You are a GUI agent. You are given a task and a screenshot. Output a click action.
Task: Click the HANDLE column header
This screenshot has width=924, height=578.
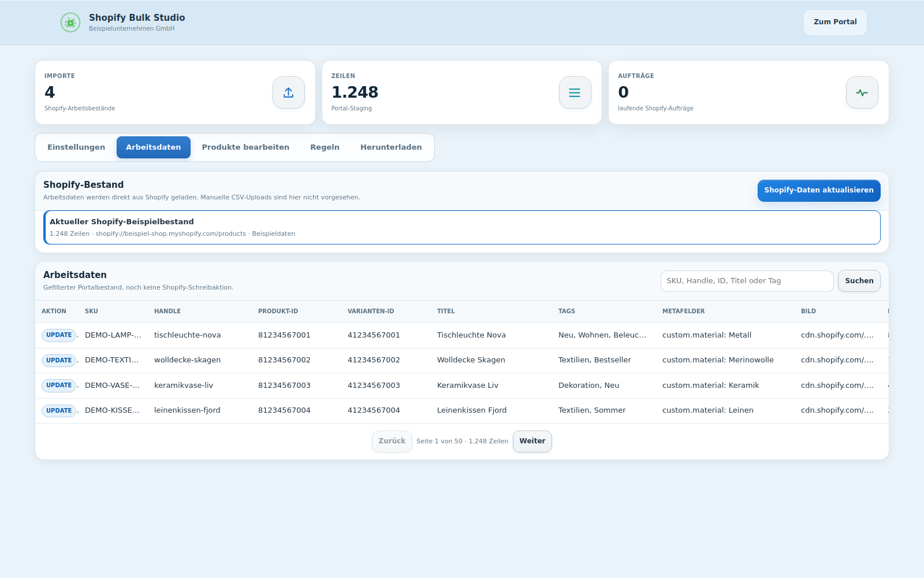click(x=167, y=311)
